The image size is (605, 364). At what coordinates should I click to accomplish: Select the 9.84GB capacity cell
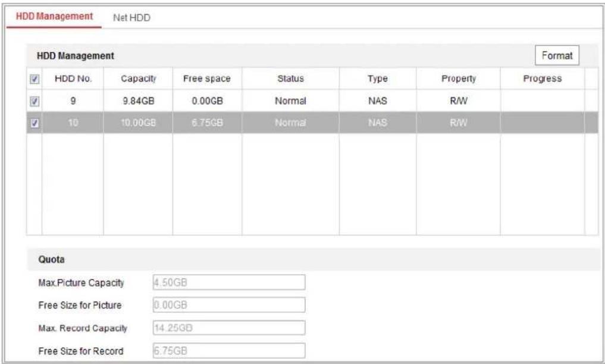138,101
